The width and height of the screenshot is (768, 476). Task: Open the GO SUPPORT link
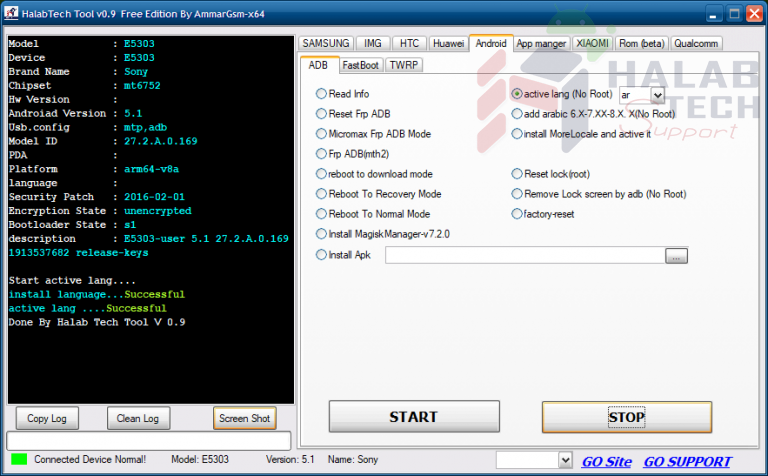(687, 462)
